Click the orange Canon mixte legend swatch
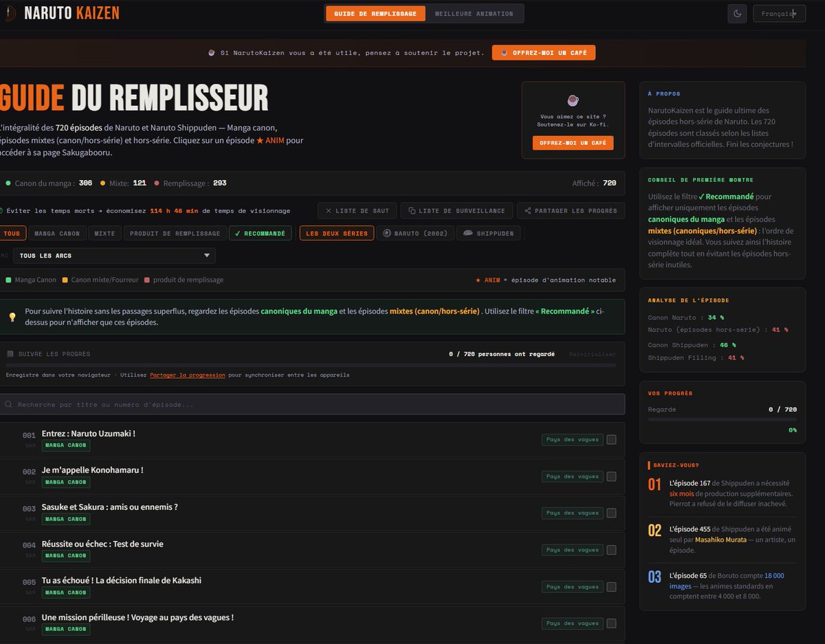Image resolution: width=825 pixels, height=644 pixels. (x=65, y=280)
